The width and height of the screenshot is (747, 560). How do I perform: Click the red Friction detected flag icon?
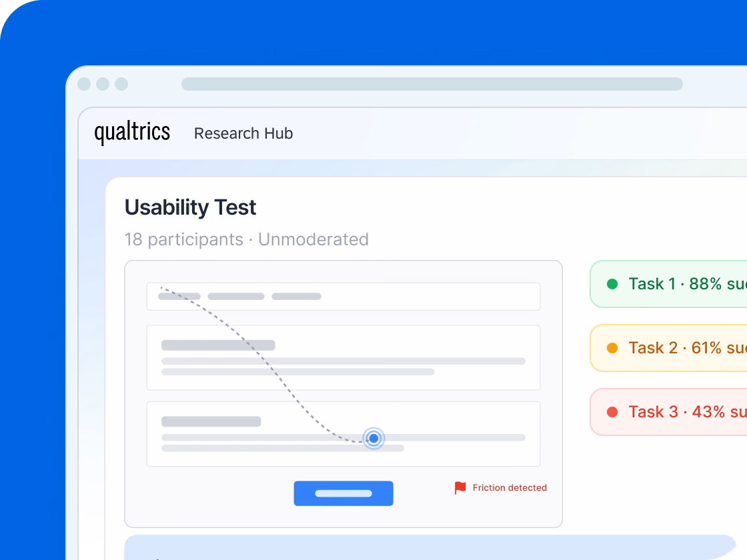(x=460, y=488)
